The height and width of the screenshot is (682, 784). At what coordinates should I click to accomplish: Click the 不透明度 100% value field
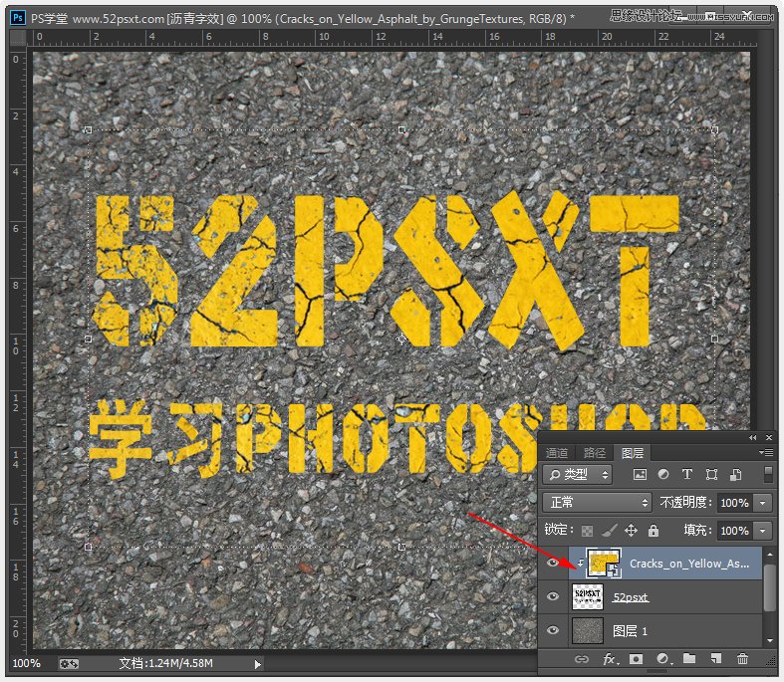[x=735, y=503]
